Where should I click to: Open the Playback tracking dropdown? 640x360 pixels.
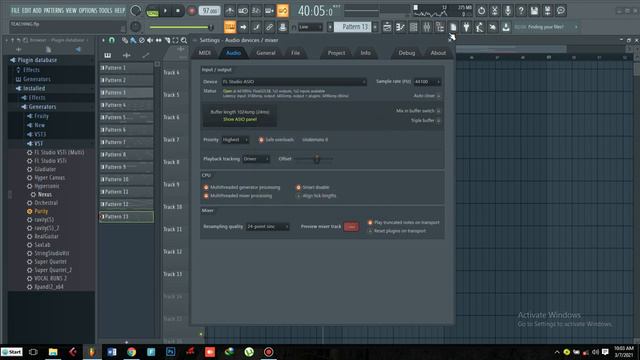click(256, 159)
